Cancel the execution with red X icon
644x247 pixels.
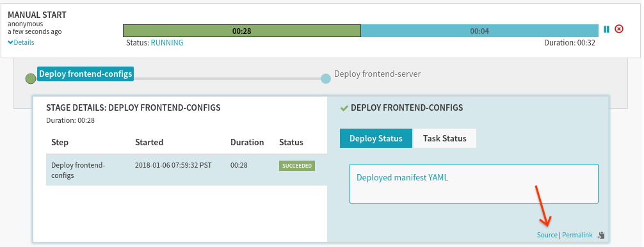[619, 29]
